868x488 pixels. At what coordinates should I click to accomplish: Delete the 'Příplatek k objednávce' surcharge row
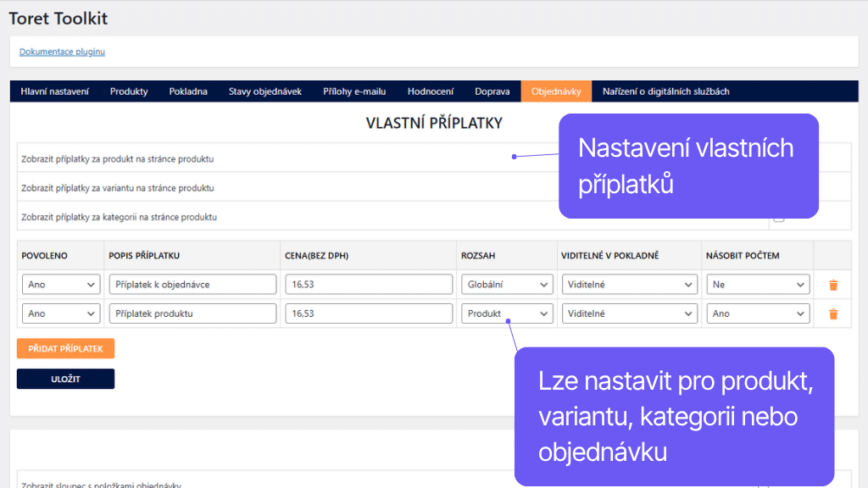833,284
